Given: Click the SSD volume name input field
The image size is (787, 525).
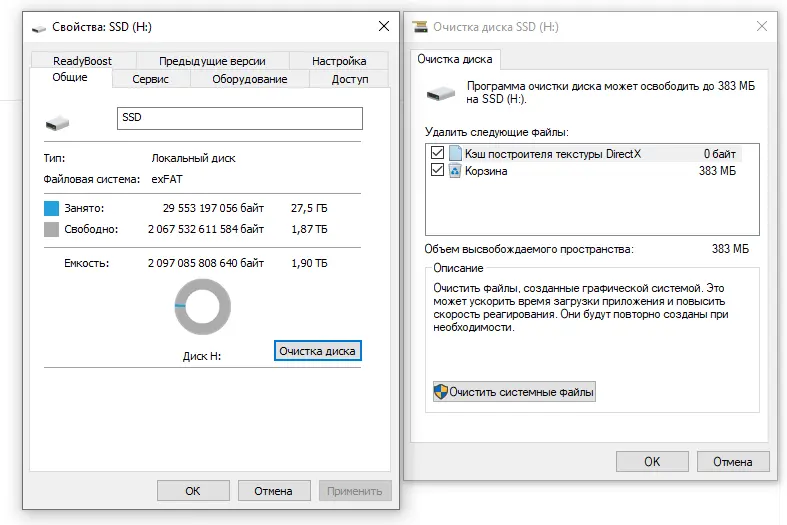Looking at the screenshot, I should click(x=239, y=118).
